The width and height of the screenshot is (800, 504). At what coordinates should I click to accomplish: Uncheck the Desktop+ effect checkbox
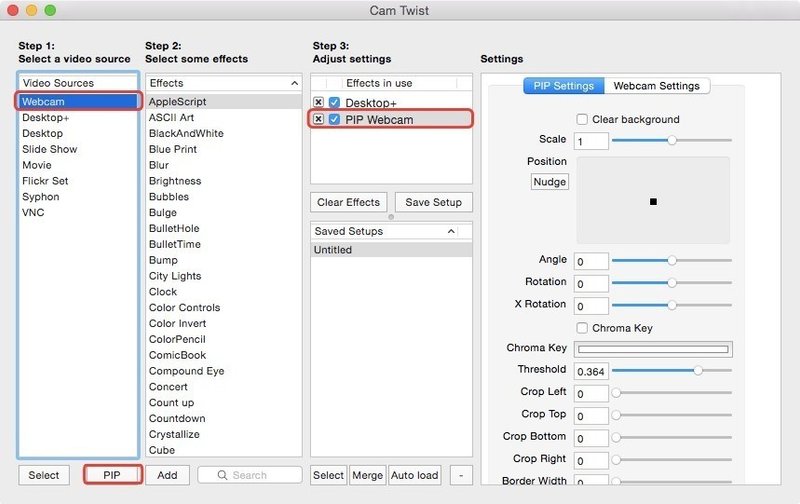[334, 103]
